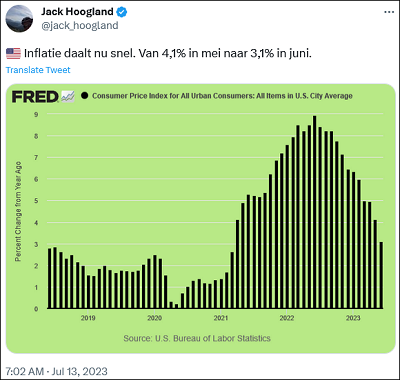Click the small chart icon beside FRED
The width and height of the screenshot is (400, 380).
[x=68, y=96]
